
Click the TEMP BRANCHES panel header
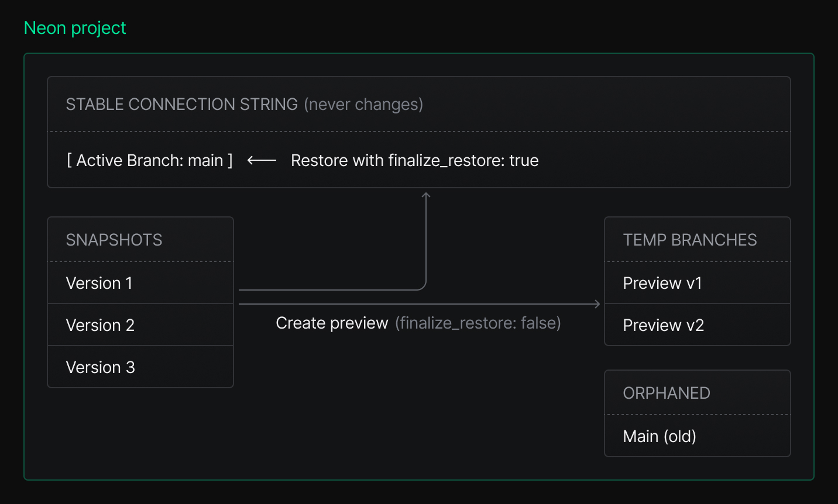tap(690, 240)
